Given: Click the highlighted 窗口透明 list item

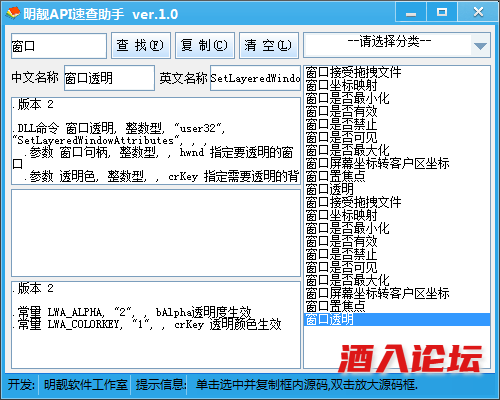Looking at the screenshot, I should tap(397, 319).
